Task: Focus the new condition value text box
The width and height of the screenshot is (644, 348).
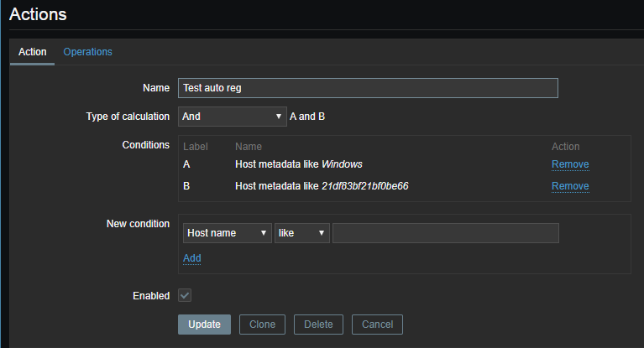Action: (445, 232)
